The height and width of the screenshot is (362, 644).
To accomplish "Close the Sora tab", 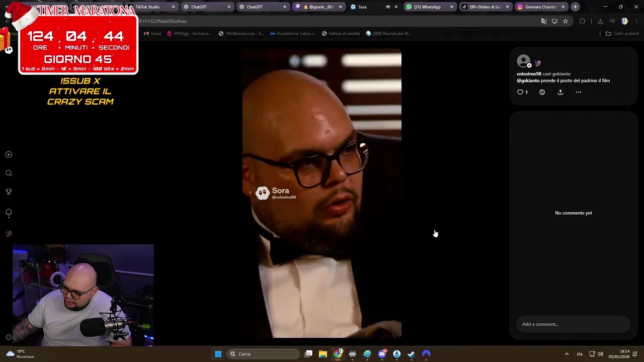I will pos(396,7).
